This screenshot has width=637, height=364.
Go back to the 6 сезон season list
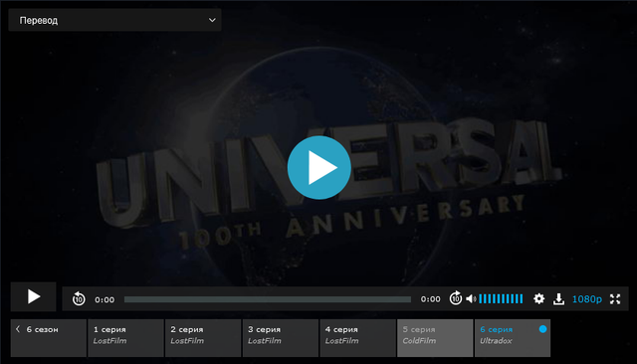coord(49,338)
